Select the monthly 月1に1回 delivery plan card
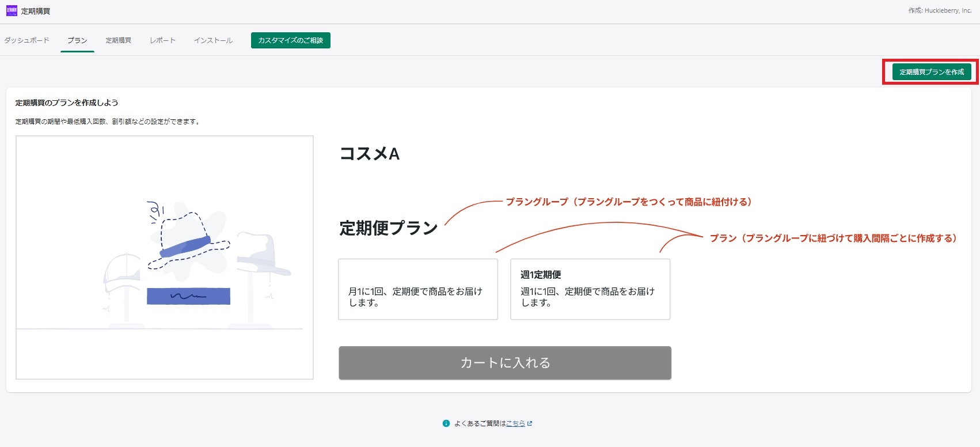 [417, 289]
